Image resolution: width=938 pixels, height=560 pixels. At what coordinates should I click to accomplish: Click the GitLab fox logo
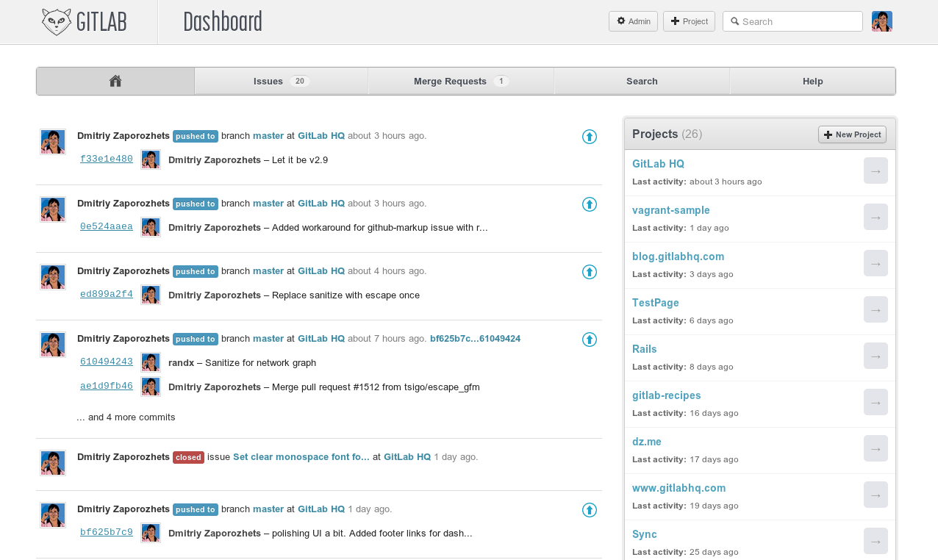pyautogui.click(x=57, y=22)
